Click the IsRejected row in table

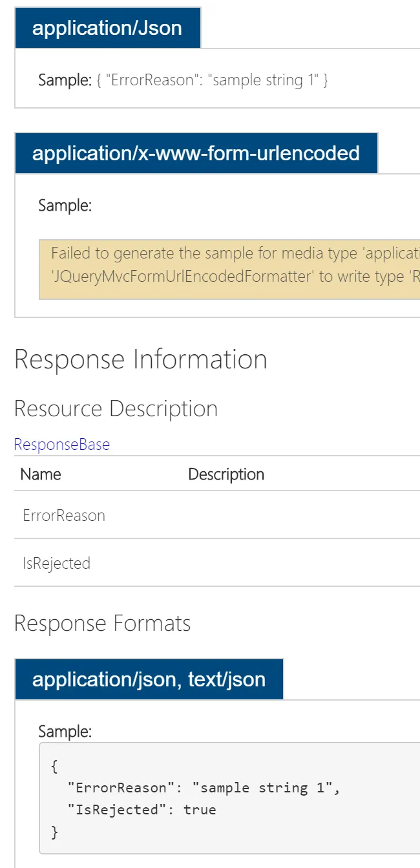coord(56,563)
